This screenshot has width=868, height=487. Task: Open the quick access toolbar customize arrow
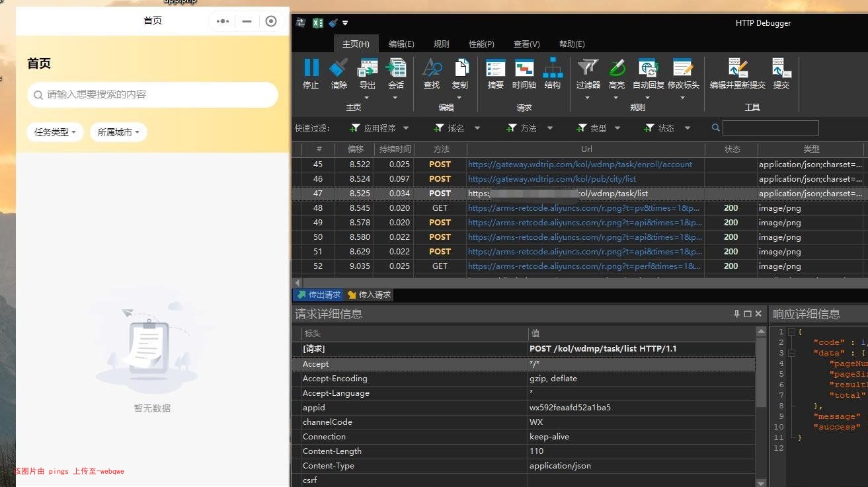345,23
